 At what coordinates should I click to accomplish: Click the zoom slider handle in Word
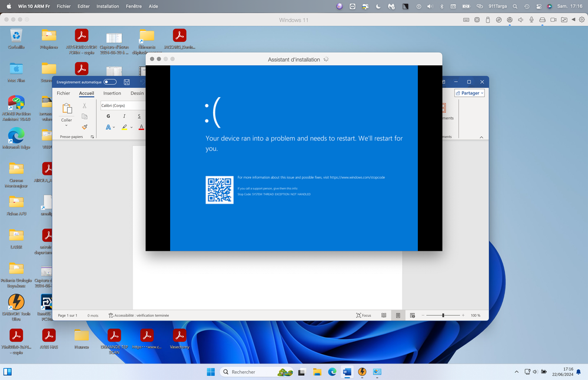point(443,315)
